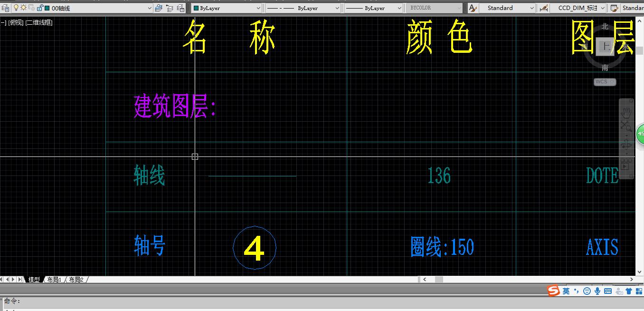The image size is (644, 311).
Task: Select the 建筑图层: text in drawing
Action: click(x=175, y=107)
